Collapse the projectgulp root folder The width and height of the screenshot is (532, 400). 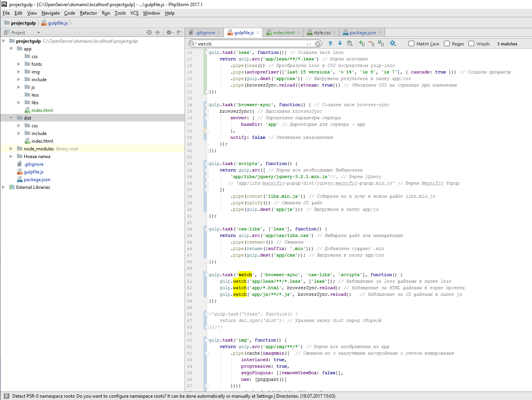click(x=3, y=41)
